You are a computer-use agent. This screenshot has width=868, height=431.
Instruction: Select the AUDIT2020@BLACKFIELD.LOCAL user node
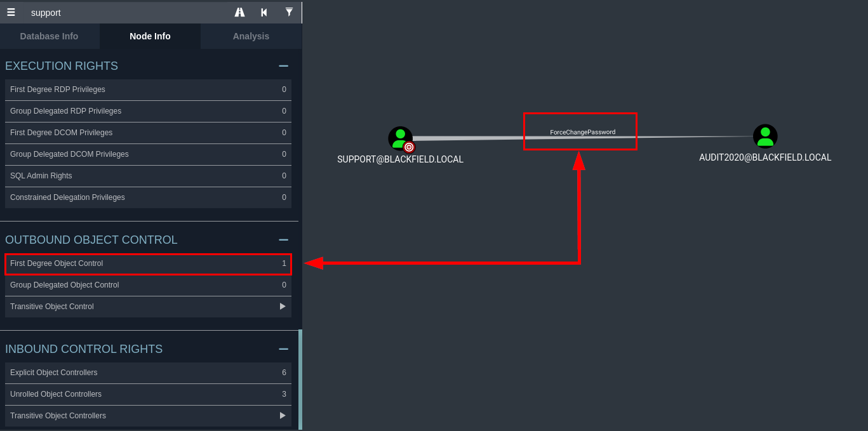pyautogui.click(x=765, y=136)
